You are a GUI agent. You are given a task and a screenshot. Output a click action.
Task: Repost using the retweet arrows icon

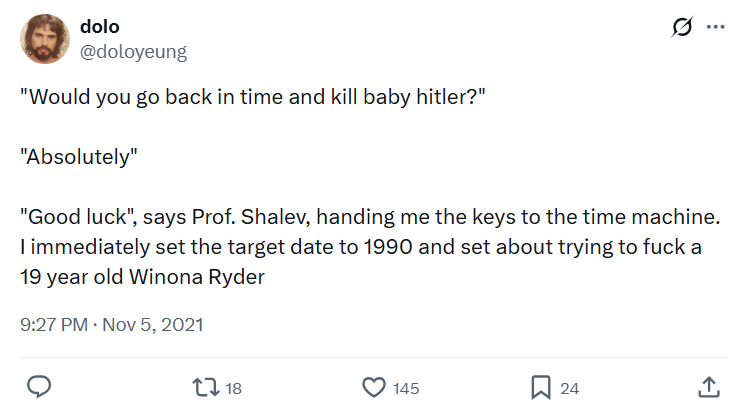(x=206, y=387)
